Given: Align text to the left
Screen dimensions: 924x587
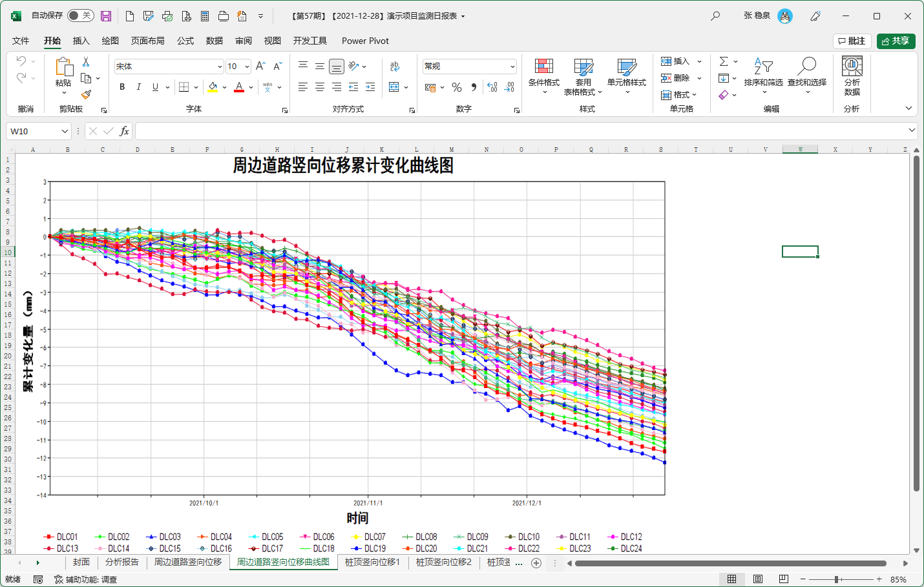Looking at the screenshot, I should click(303, 87).
